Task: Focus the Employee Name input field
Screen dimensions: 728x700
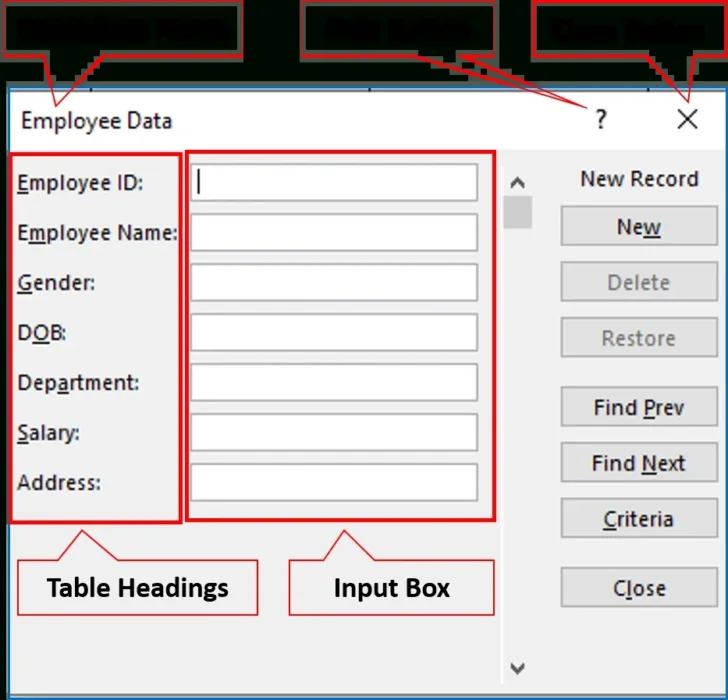Action: coord(334,232)
